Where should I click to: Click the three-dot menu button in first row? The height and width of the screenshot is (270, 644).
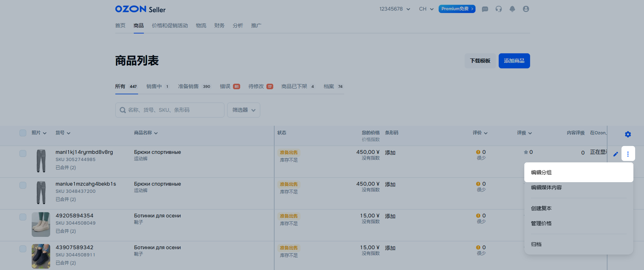pos(628,154)
